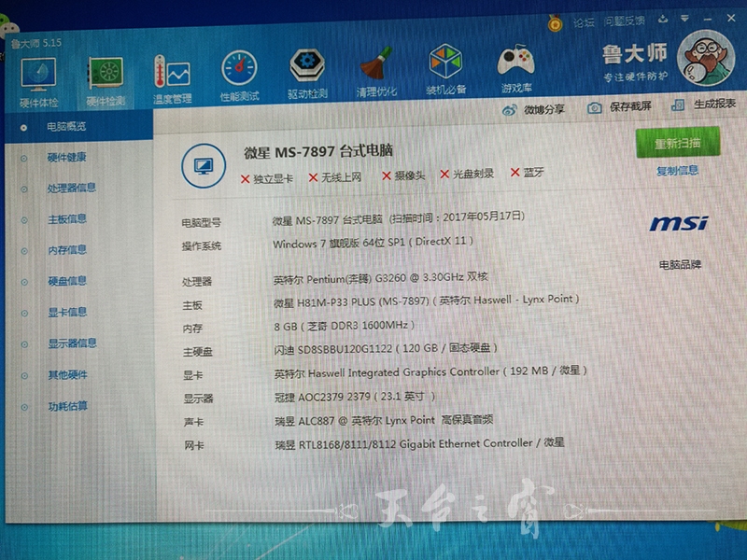The image size is (747, 560).
Task: Open the title bar dropdown menu arrow
Action: tap(684, 19)
